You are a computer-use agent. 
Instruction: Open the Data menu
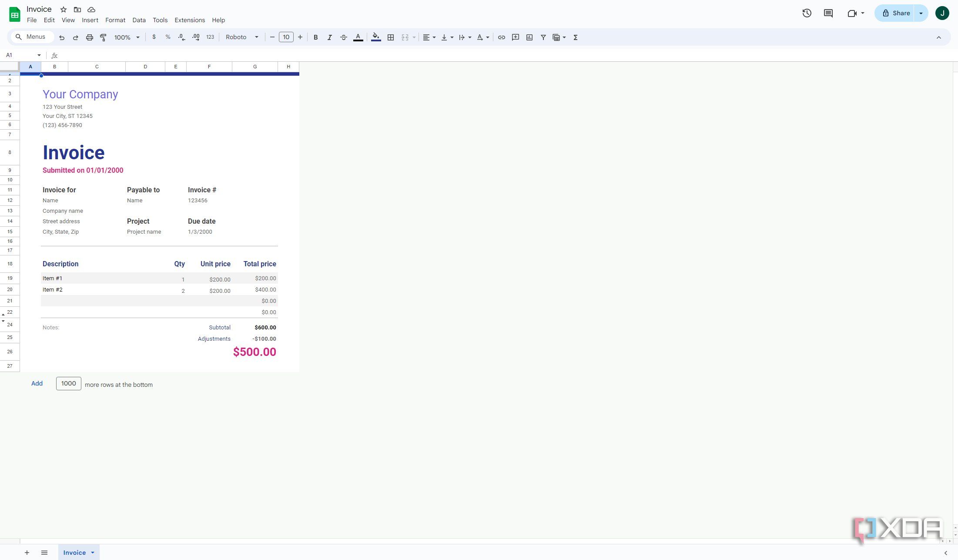139,20
